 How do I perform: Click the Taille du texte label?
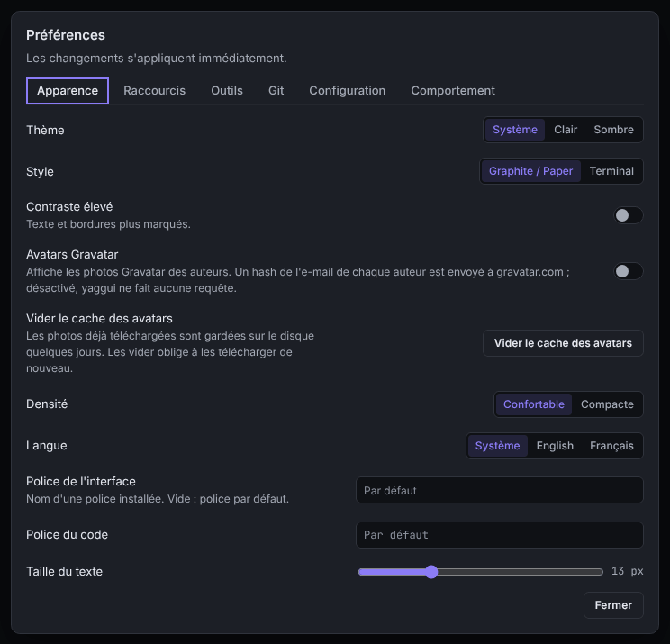coord(65,571)
